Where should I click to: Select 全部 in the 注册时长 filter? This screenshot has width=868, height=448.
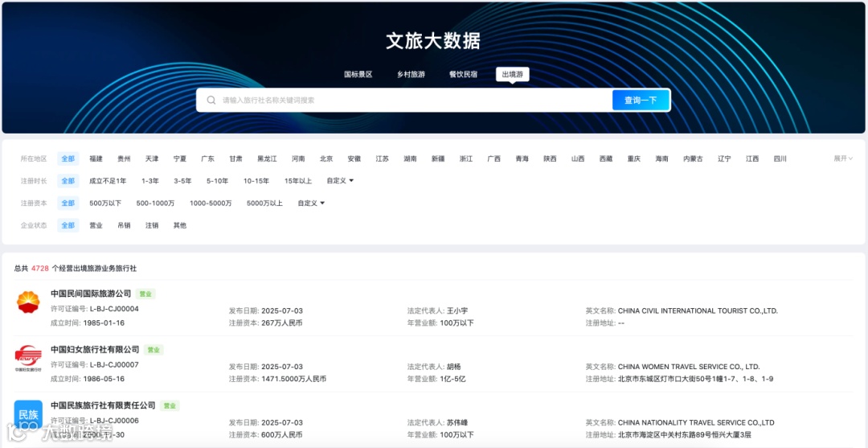point(68,180)
